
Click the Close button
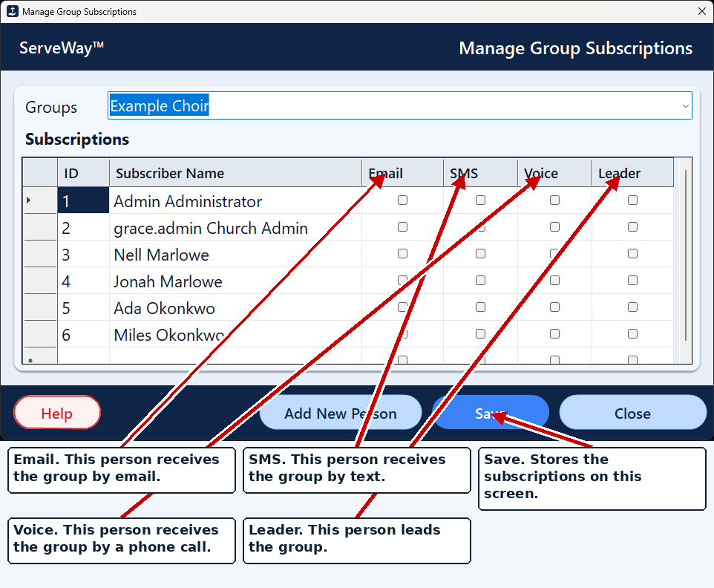pyautogui.click(x=632, y=413)
